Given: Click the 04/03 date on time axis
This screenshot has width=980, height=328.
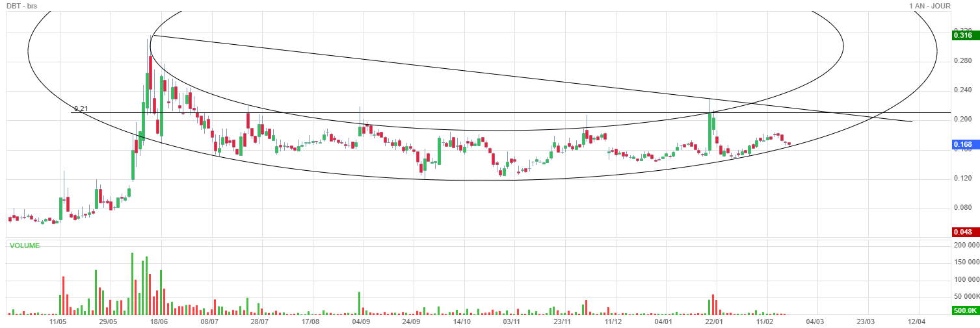Looking at the screenshot, I should click(x=815, y=322).
